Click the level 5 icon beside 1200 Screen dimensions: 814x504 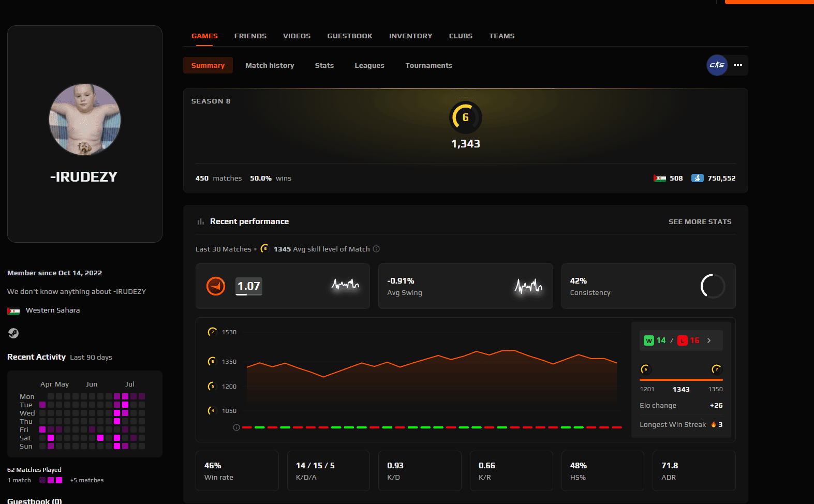coord(212,386)
